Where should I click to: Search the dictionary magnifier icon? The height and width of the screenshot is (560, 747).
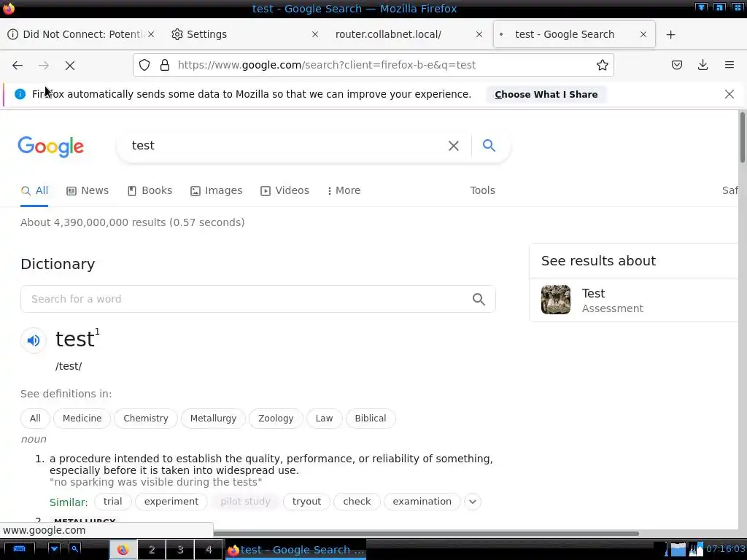pos(479,299)
